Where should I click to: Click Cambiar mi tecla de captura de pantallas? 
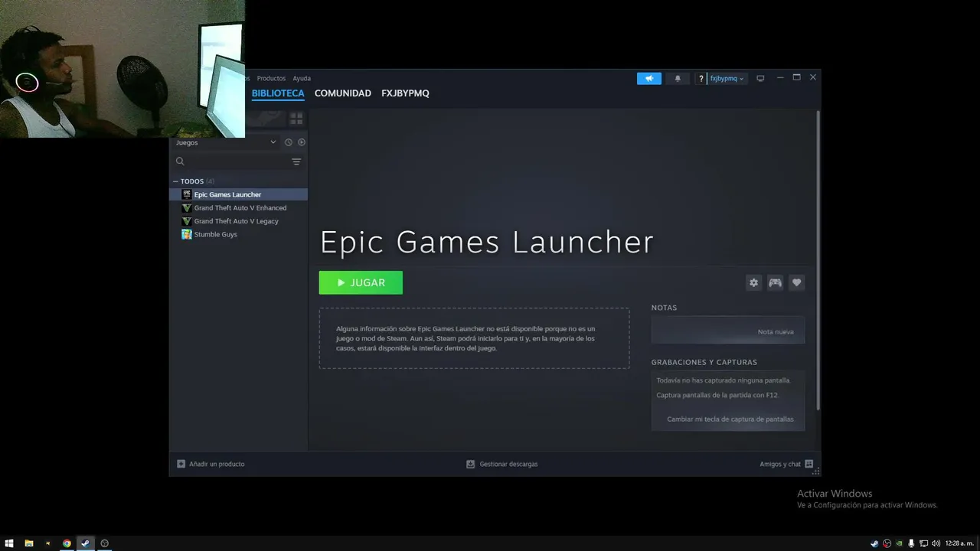pos(730,419)
